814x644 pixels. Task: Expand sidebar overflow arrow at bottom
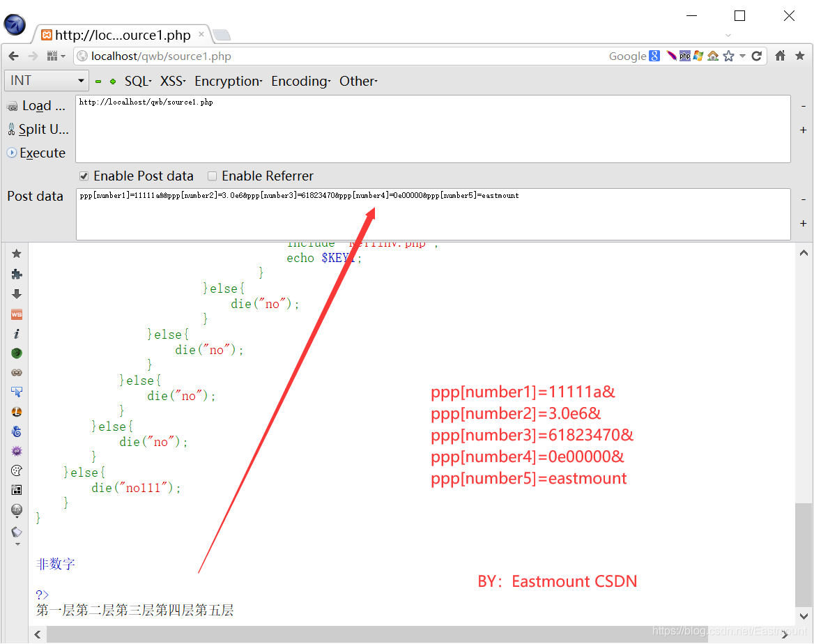click(17, 544)
